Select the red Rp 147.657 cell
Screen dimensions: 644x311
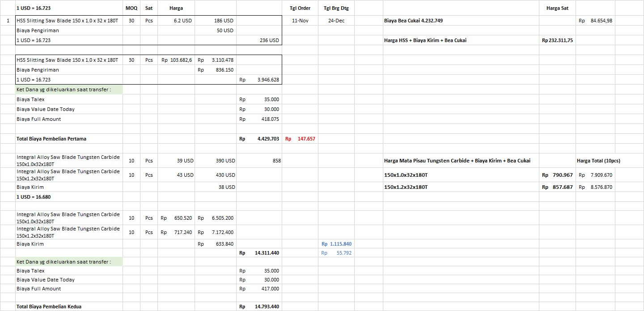[300, 139]
